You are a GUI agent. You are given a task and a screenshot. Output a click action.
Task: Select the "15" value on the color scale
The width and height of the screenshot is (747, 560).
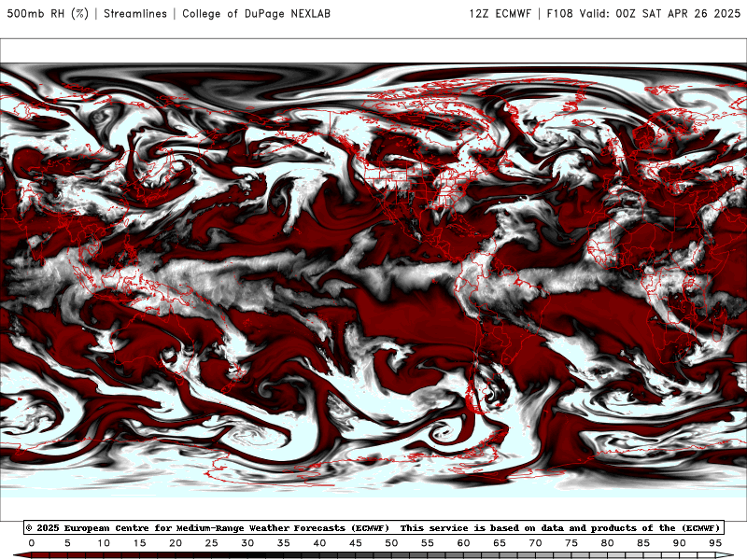(x=139, y=543)
